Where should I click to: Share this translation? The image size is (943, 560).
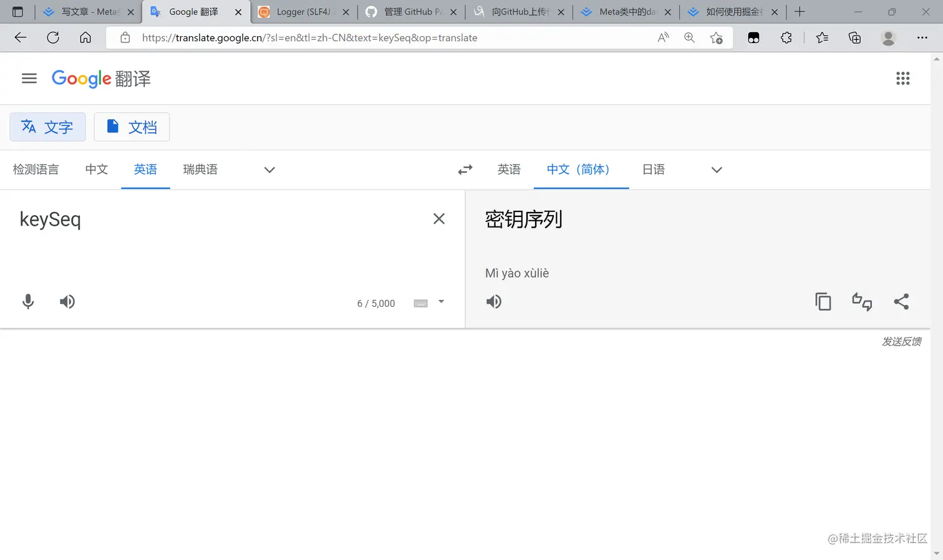tap(901, 302)
